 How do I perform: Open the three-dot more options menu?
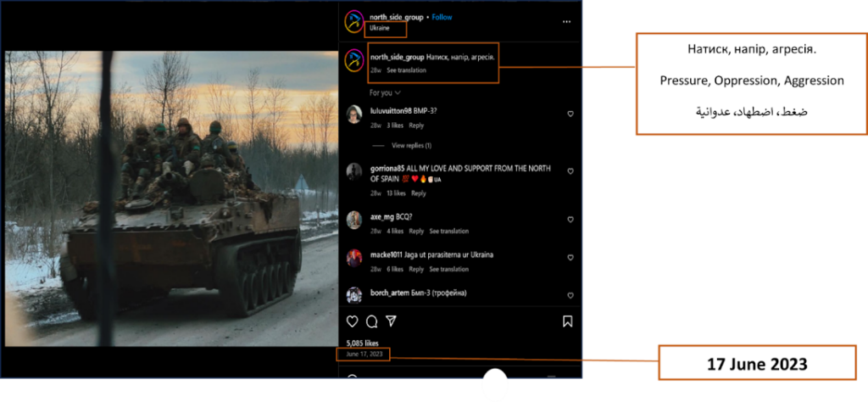(566, 21)
